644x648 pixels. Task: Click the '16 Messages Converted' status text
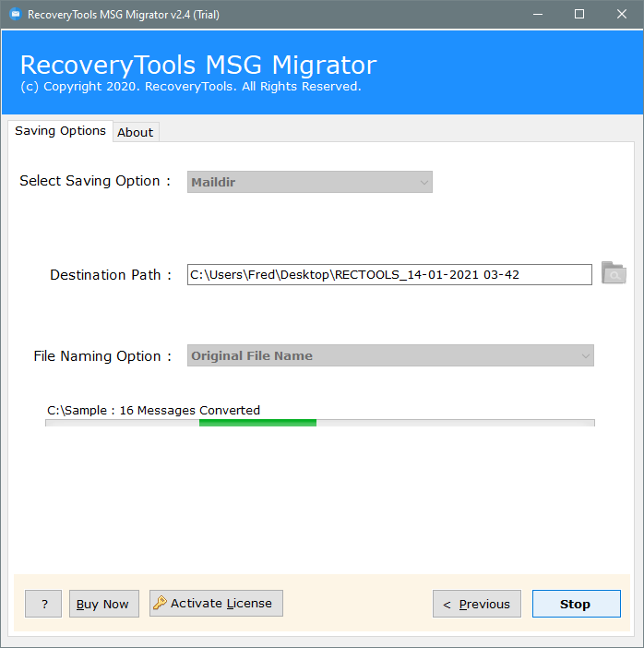pos(190,410)
